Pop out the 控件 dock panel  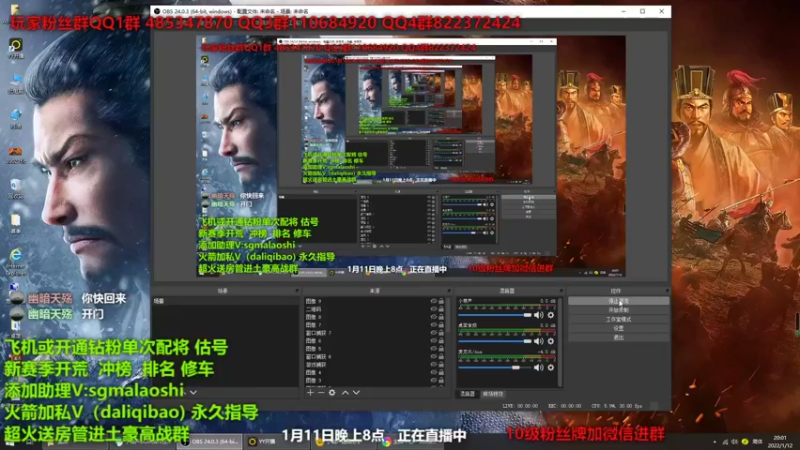pos(666,291)
